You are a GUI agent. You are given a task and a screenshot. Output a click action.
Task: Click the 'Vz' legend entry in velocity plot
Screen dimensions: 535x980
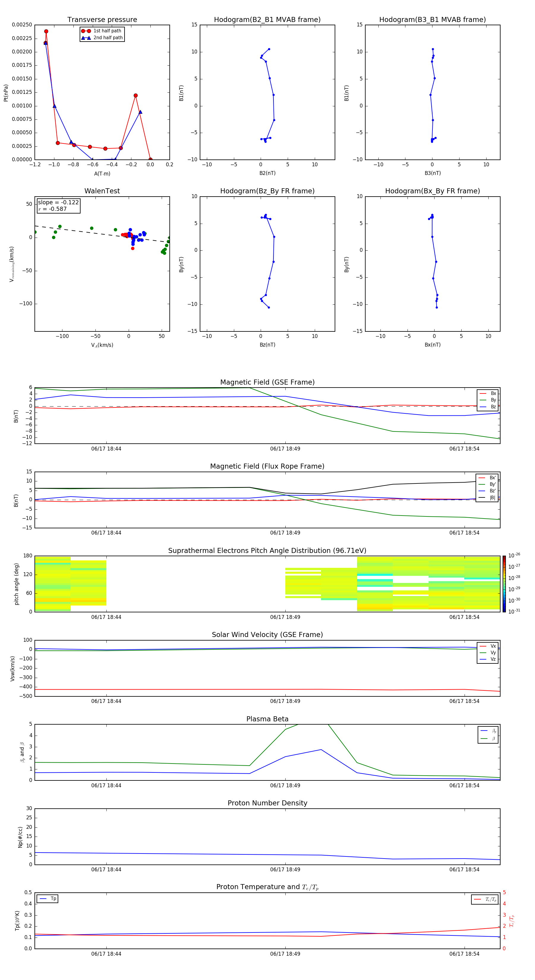click(x=488, y=659)
